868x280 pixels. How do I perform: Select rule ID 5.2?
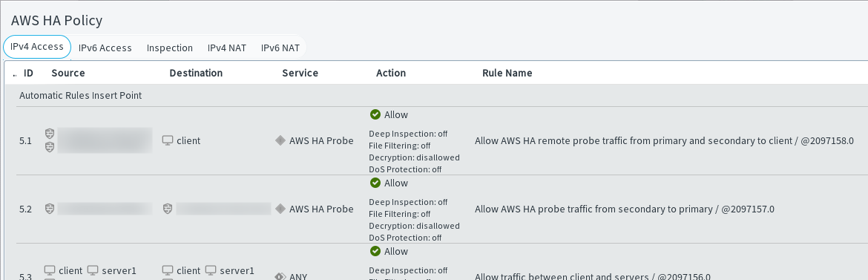point(25,209)
